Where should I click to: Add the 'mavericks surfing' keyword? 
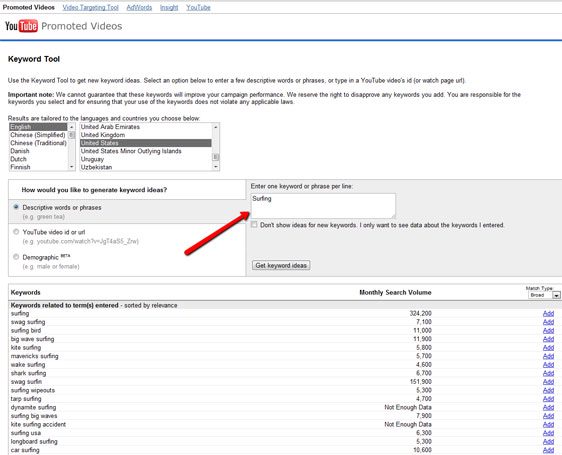(548, 356)
